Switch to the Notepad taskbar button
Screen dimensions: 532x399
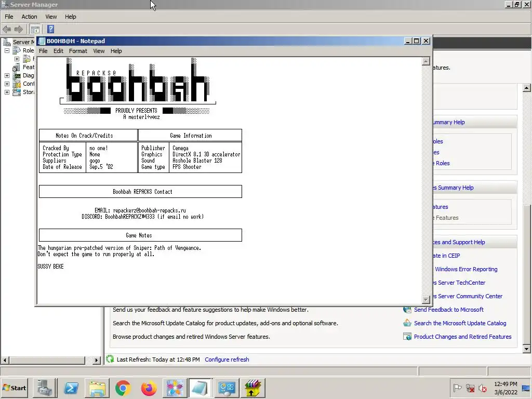(200, 388)
